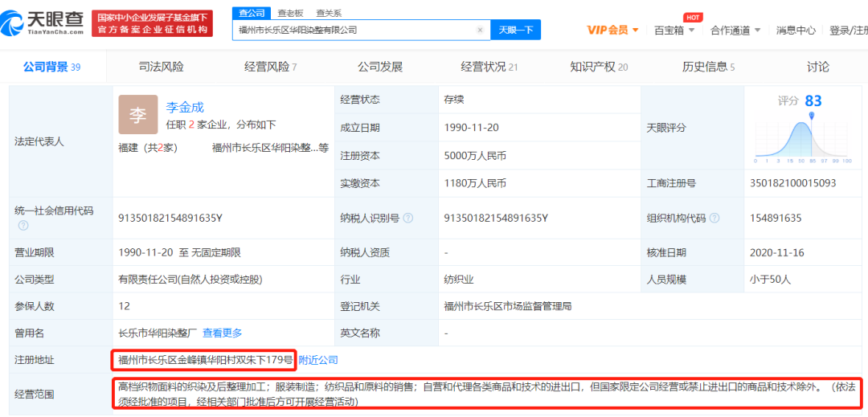Screen dimensions: 868x417
Task: Open the VIP会员 dropdown
Action: 612,31
